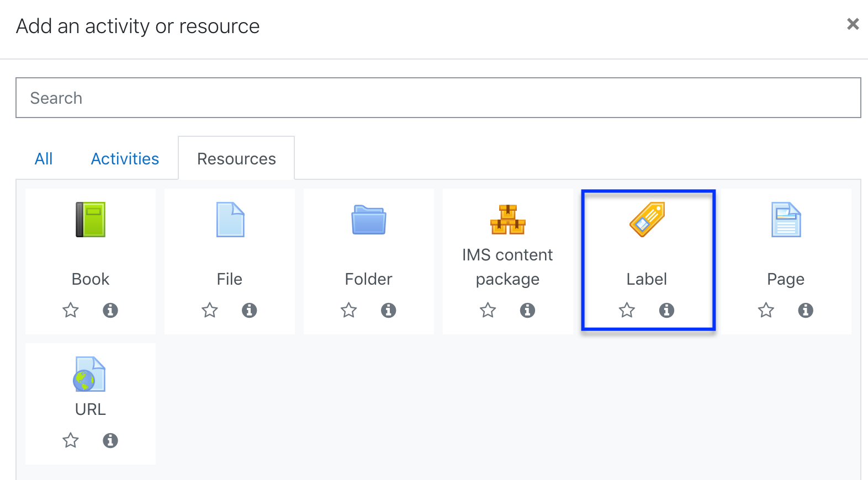Click the Book text label
868x480 pixels.
click(x=91, y=279)
